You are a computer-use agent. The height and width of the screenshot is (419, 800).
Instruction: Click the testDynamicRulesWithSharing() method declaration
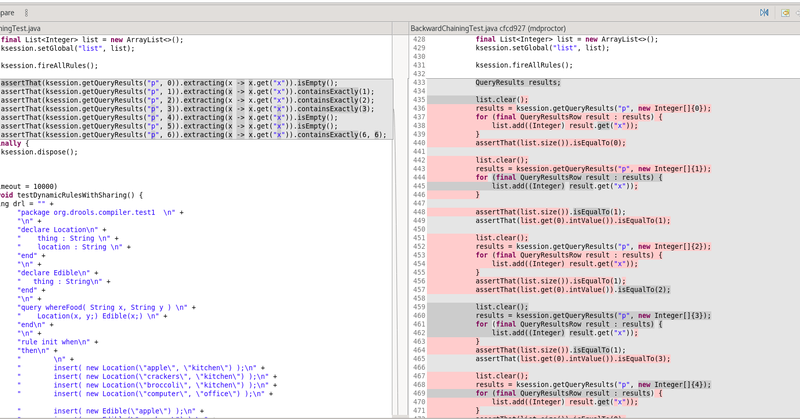click(71, 195)
